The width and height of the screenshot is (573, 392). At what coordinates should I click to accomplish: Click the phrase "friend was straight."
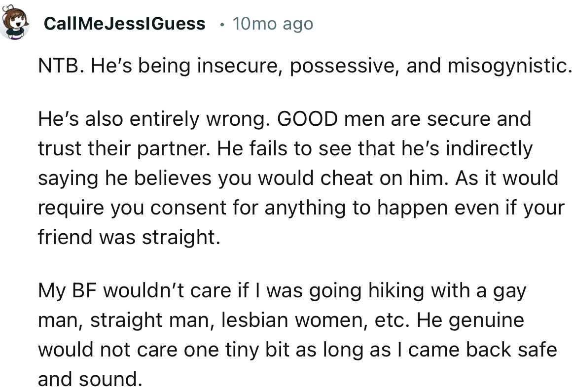[128, 237]
